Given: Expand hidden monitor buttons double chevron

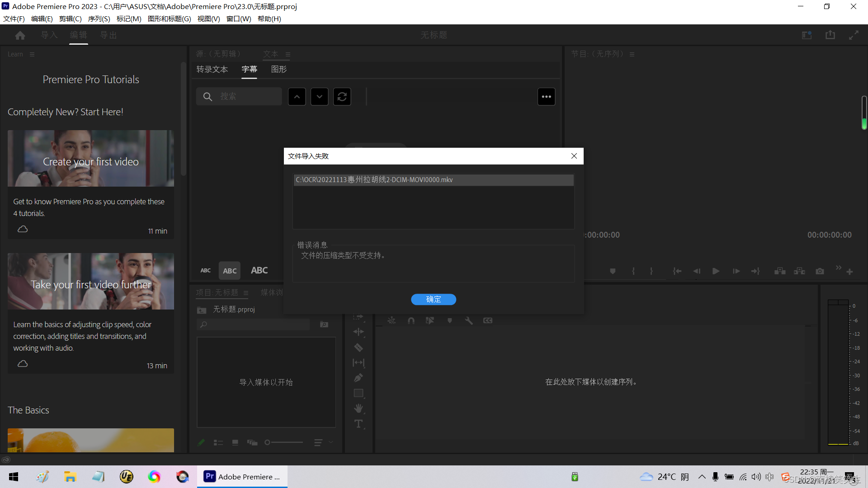Looking at the screenshot, I should click(839, 268).
